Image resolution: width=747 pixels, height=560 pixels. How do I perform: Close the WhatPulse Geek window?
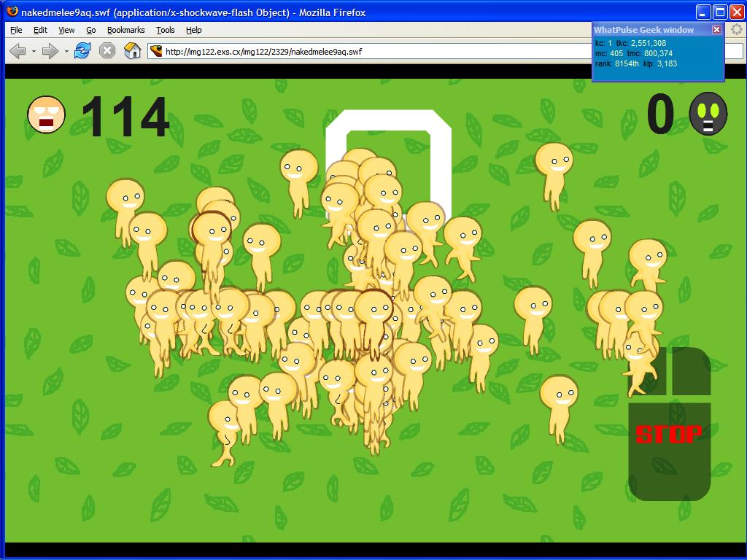[x=716, y=29]
